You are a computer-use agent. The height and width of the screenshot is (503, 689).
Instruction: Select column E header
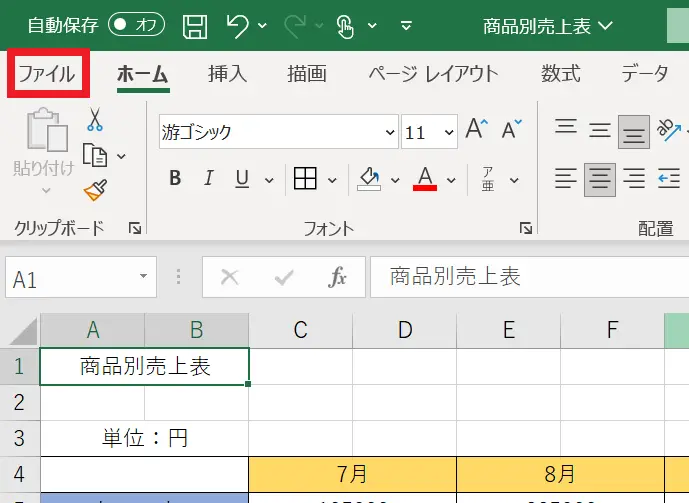(x=508, y=330)
